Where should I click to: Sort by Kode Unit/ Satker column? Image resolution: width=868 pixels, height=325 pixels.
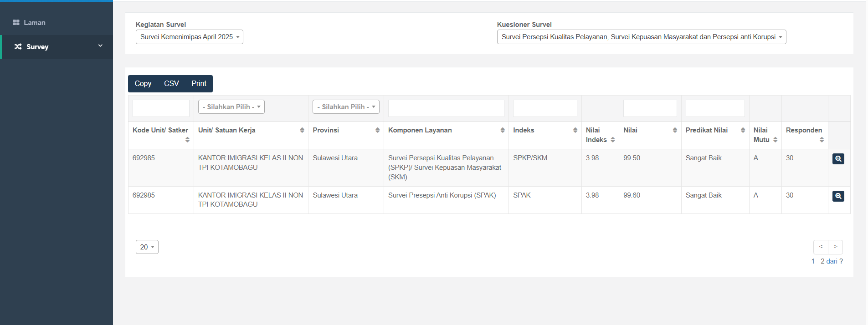coord(187,140)
